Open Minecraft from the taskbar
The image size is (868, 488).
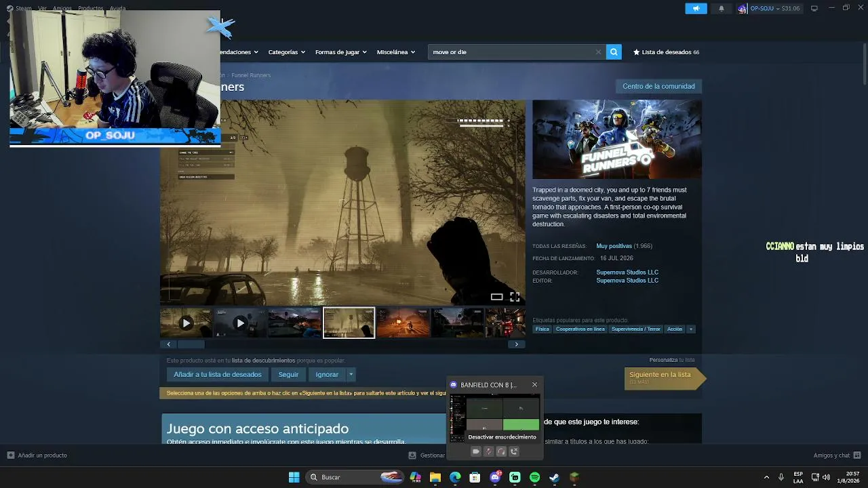(x=574, y=477)
